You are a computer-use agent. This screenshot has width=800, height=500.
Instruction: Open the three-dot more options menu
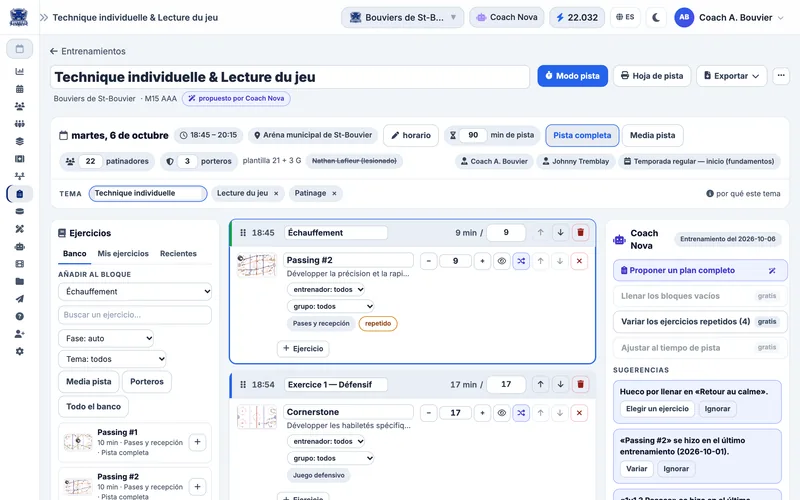click(x=781, y=76)
